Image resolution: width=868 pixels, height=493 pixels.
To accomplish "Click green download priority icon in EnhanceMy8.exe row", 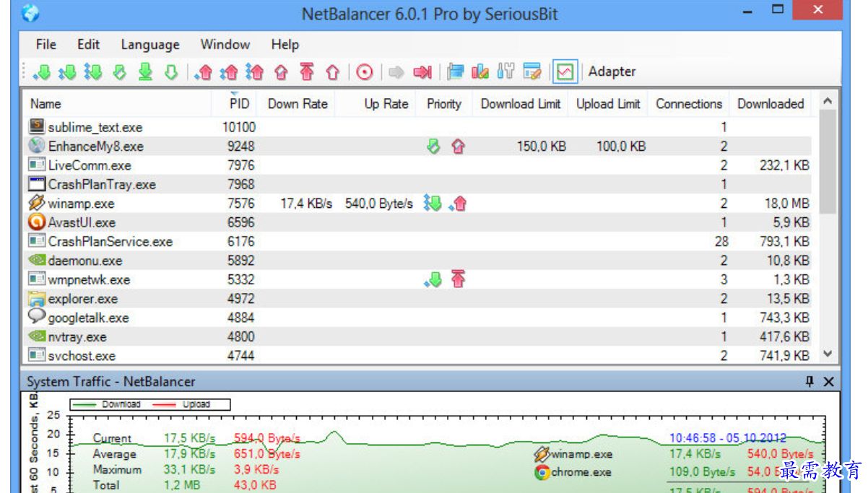I will (x=433, y=147).
